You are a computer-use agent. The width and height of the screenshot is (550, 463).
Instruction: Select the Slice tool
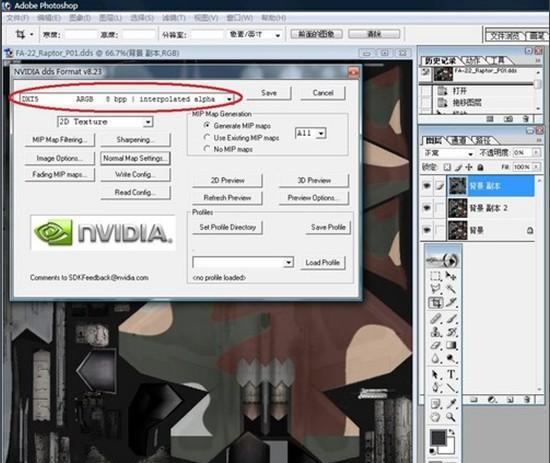pyautogui.click(x=451, y=303)
